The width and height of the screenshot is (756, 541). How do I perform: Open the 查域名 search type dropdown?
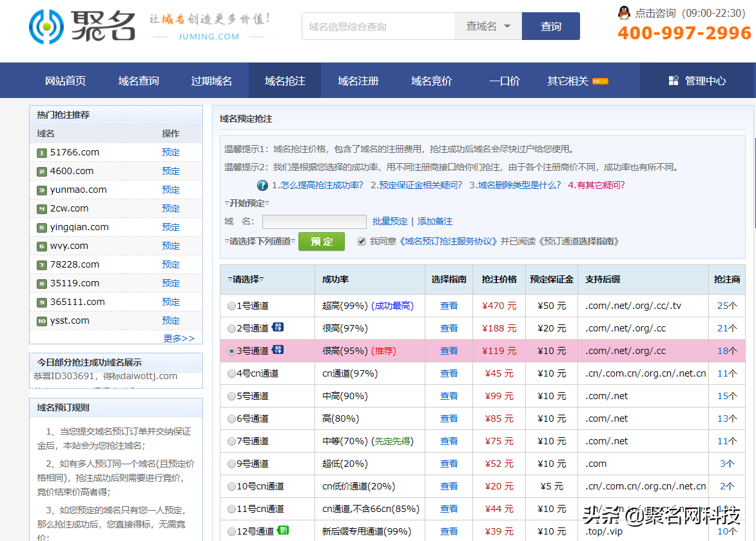(488, 26)
